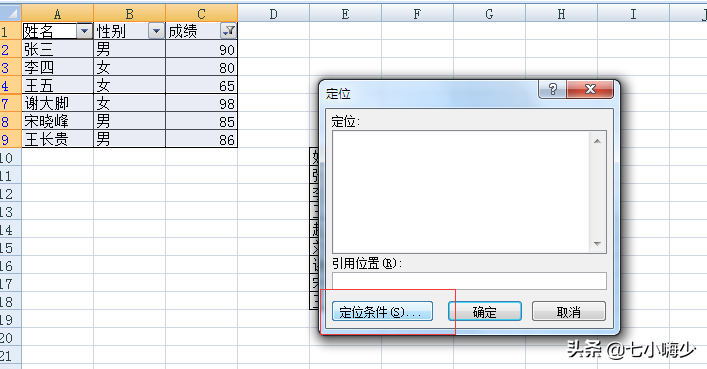Close the 定位 dialog with X button

click(590, 89)
